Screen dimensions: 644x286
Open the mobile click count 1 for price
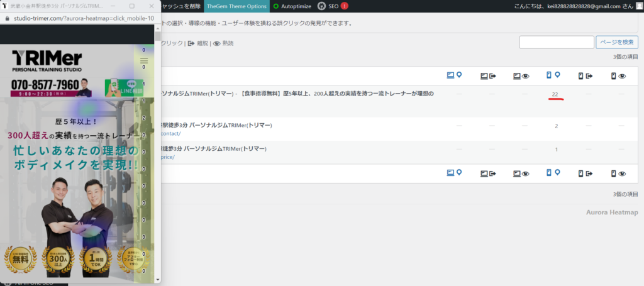pos(557,150)
